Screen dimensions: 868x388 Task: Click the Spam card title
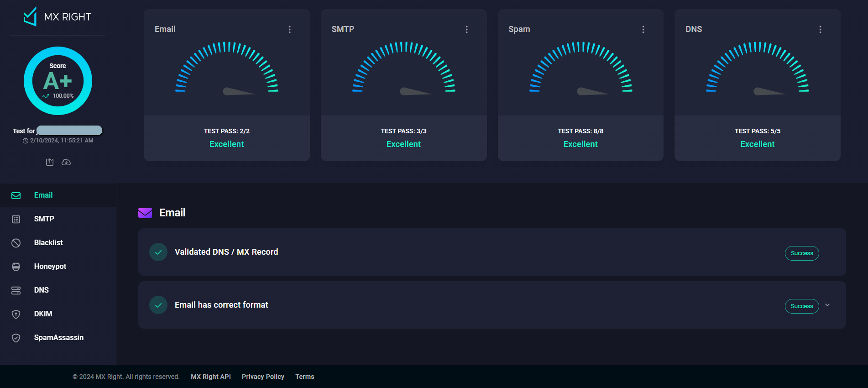(519, 29)
